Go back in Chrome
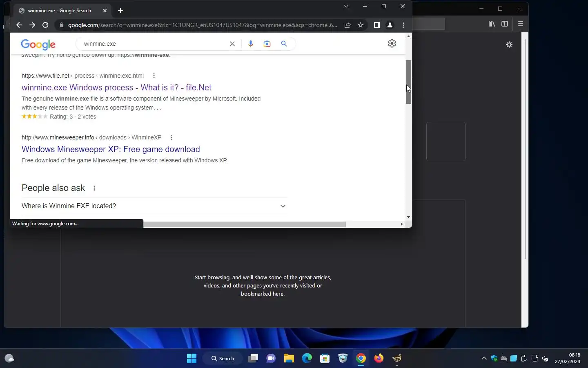 (x=19, y=25)
